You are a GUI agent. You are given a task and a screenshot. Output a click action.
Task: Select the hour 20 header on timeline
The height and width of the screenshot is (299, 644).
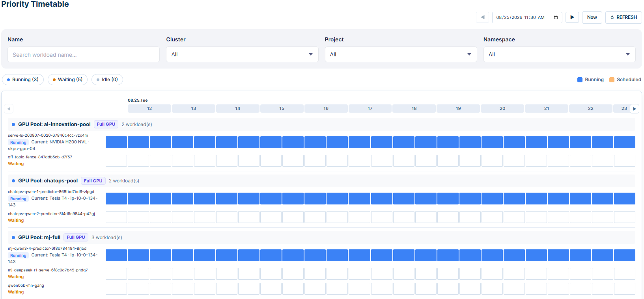point(502,108)
